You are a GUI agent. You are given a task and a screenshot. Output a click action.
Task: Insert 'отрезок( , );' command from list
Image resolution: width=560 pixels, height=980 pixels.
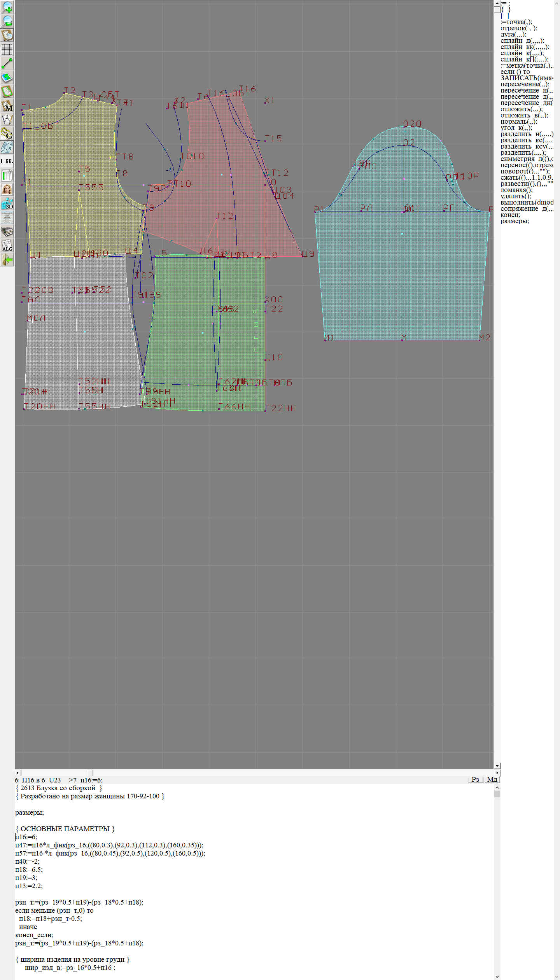coord(519,28)
